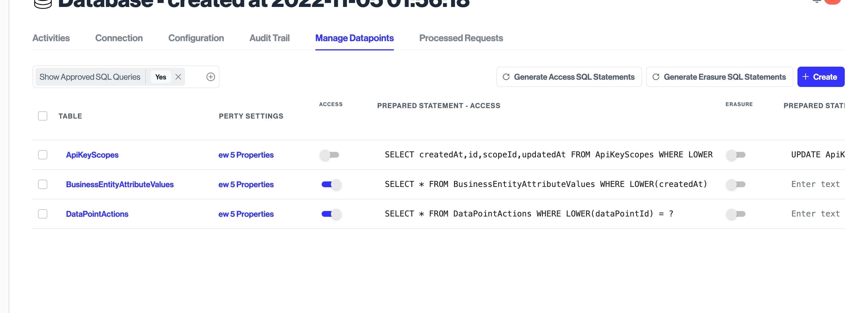868x313 pixels.
Task: Open the Processed Requests tab
Action: click(x=461, y=38)
